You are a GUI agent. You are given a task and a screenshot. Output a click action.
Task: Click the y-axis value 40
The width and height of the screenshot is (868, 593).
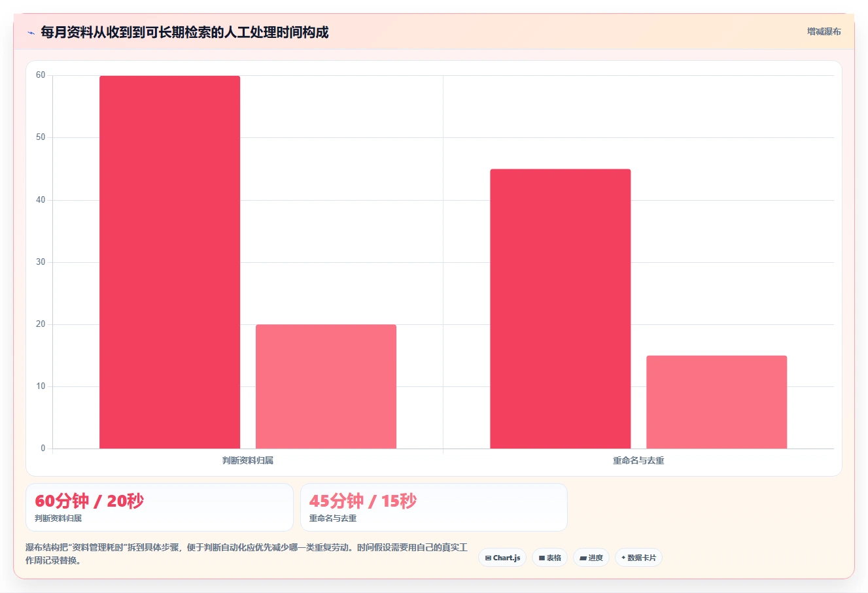point(41,200)
